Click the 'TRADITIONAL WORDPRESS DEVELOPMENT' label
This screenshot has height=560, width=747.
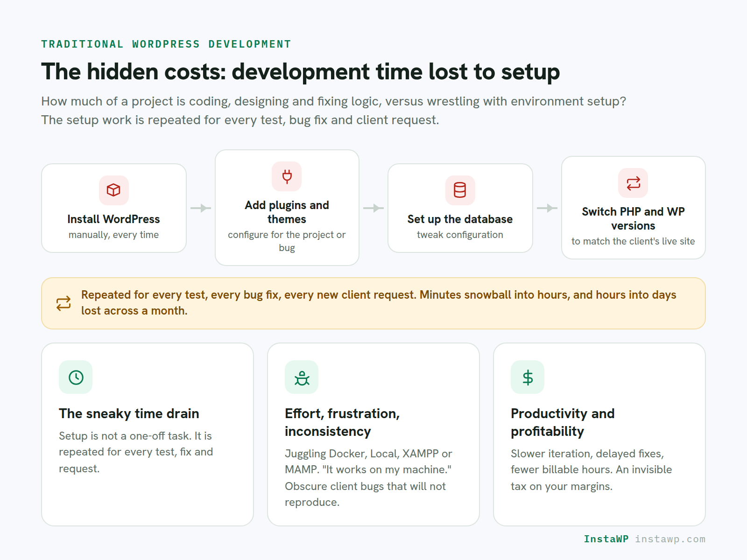pyautogui.click(x=166, y=44)
